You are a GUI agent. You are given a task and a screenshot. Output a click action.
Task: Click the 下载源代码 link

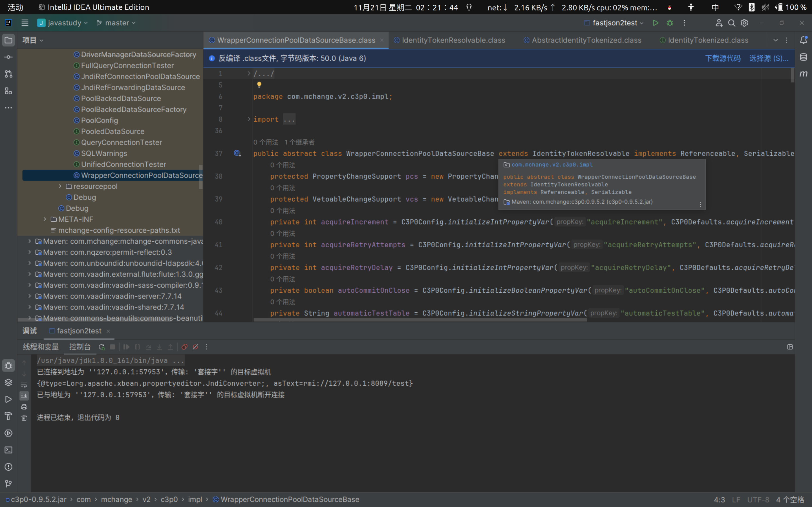click(x=722, y=58)
